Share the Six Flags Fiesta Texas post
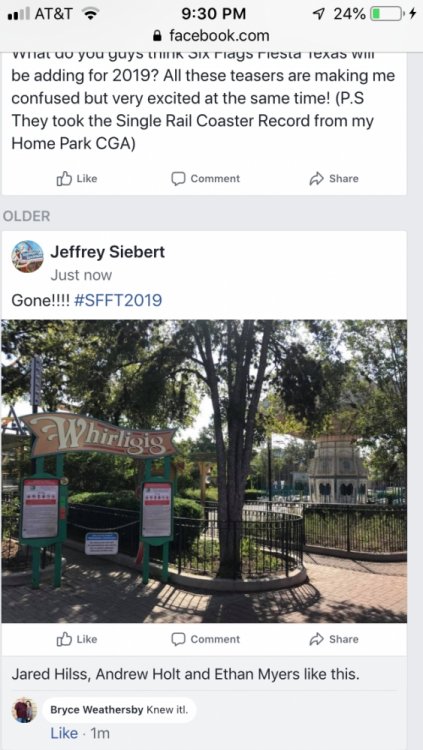The height and width of the screenshot is (750, 423). [x=334, y=179]
